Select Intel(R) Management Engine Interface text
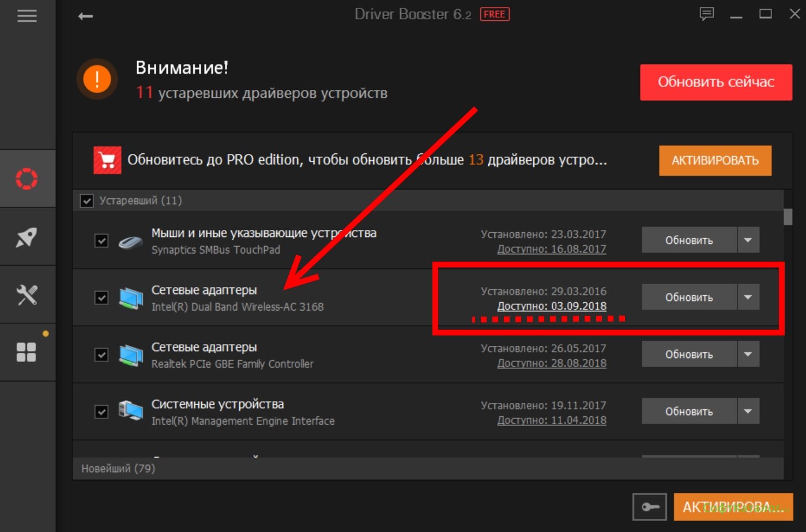 coord(243,421)
